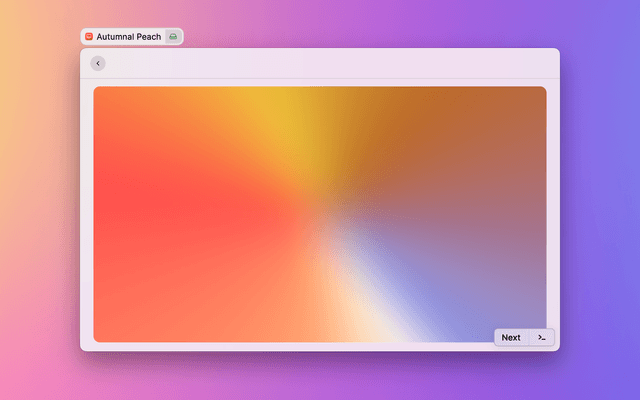Click the divider line under the toolbar
Screen dimensions: 640x400
tap(320, 78)
